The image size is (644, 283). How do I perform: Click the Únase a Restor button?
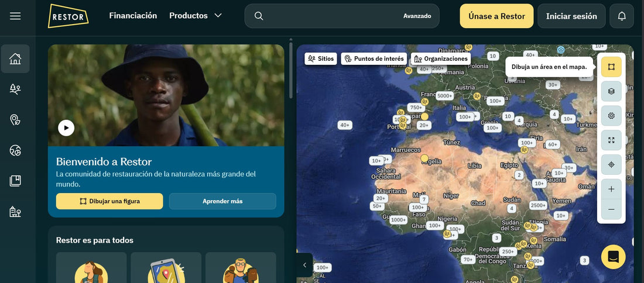(x=496, y=16)
